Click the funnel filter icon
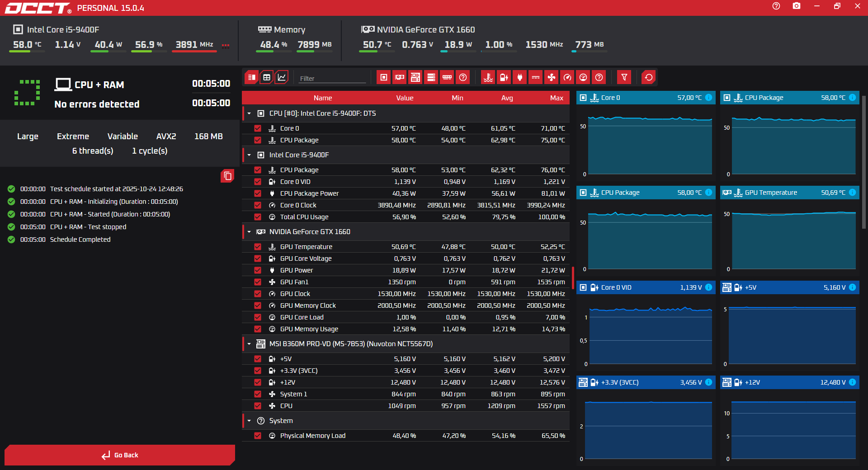Viewport: 868px width, 470px height. click(624, 77)
